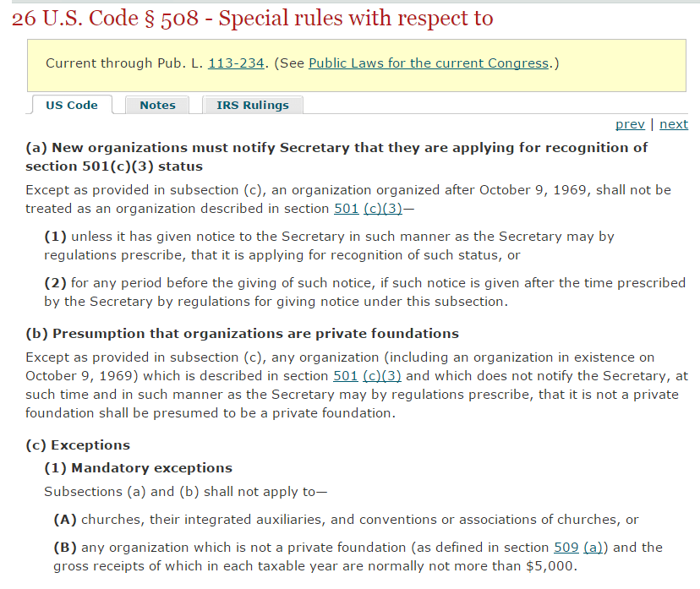Click the 501 link in subsection (a)

click(x=346, y=208)
